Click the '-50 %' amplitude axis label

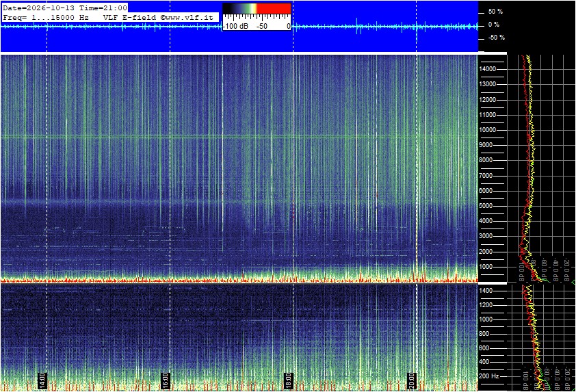496,38
